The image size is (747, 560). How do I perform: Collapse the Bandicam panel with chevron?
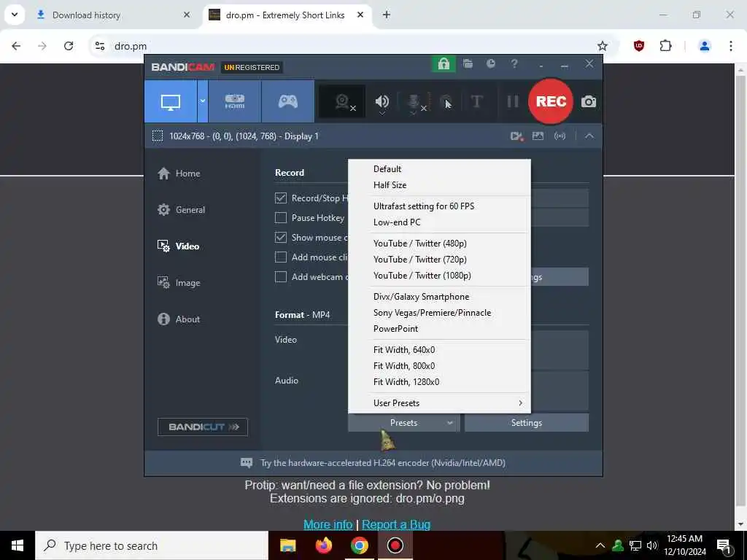tap(589, 136)
